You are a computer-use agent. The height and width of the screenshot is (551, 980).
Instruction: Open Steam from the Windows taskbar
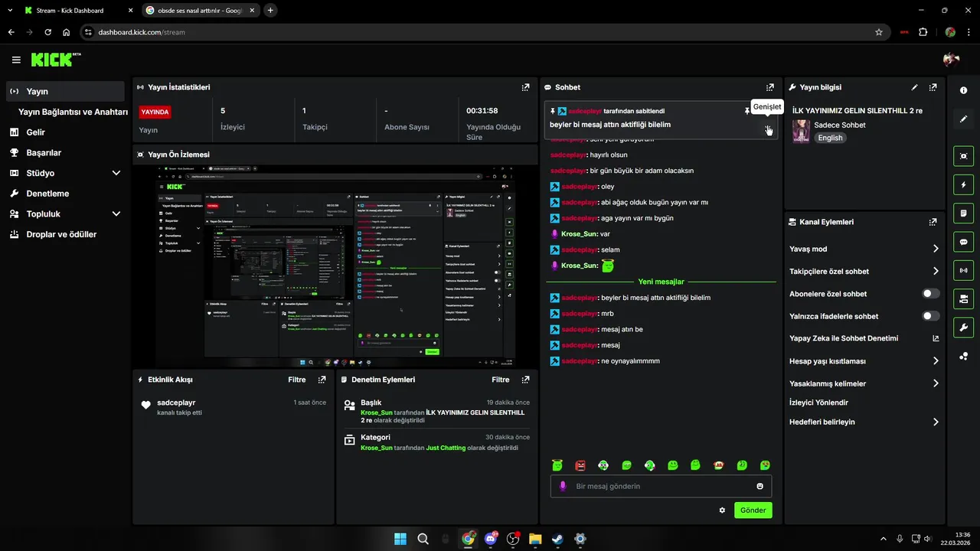(x=557, y=539)
